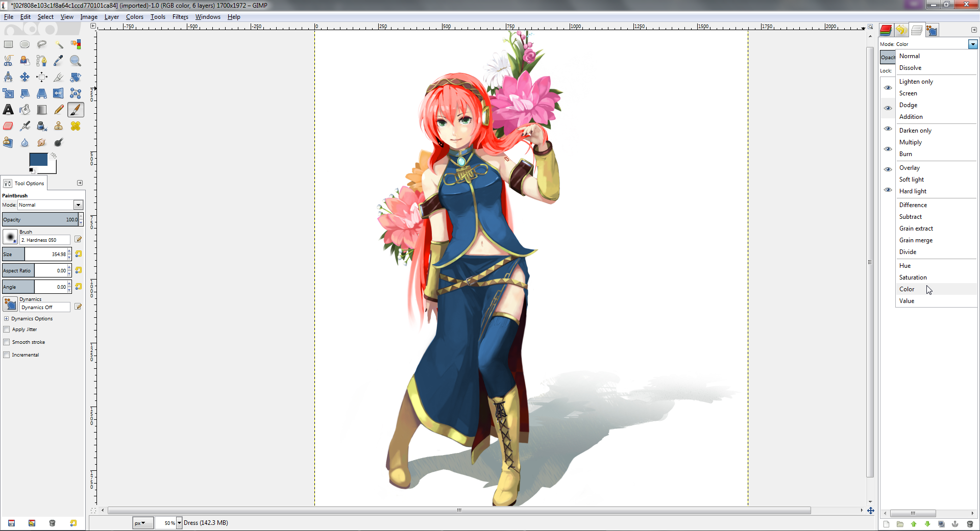Select the Crop tool
The height and width of the screenshot is (531, 980).
59,77
